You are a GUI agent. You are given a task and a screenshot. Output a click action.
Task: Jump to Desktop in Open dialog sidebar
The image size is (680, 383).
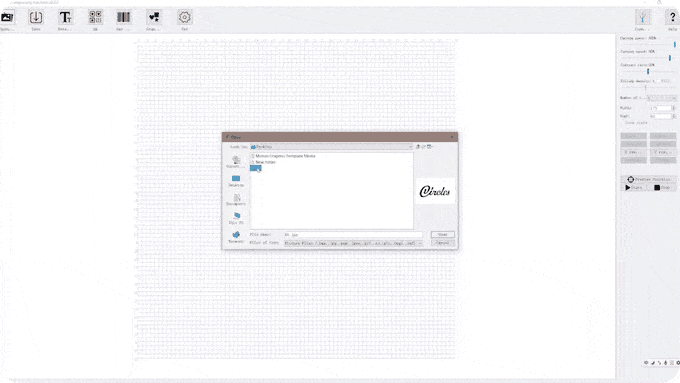[236, 181]
